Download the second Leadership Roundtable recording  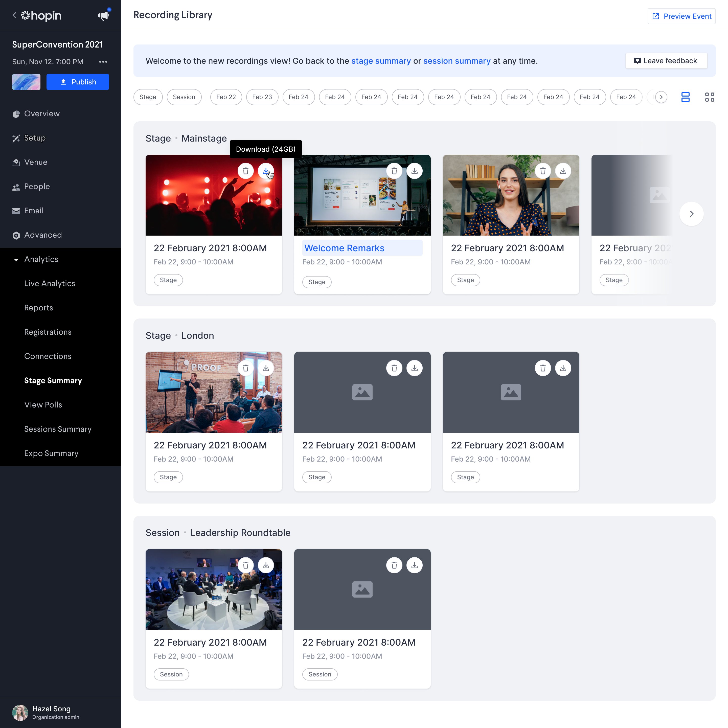[415, 565]
